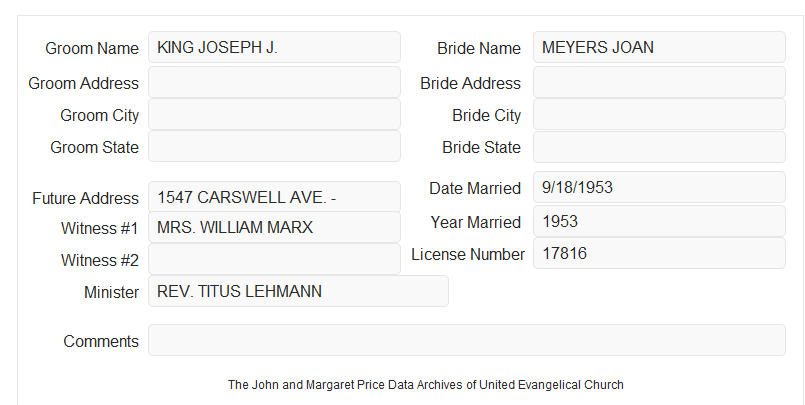Screen dimensions: 805x405
Task: Select the empty Groom Address field
Action: pos(274,82)
